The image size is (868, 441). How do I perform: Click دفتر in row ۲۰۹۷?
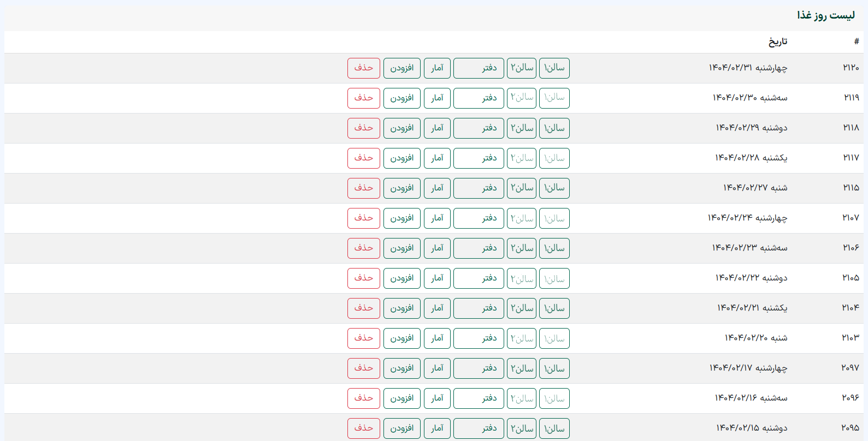coord(479,368)
